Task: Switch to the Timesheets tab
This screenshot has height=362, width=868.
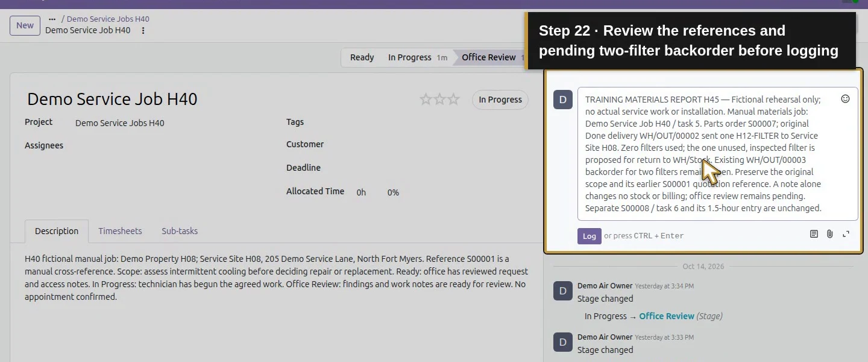Action: pos(120,231)
